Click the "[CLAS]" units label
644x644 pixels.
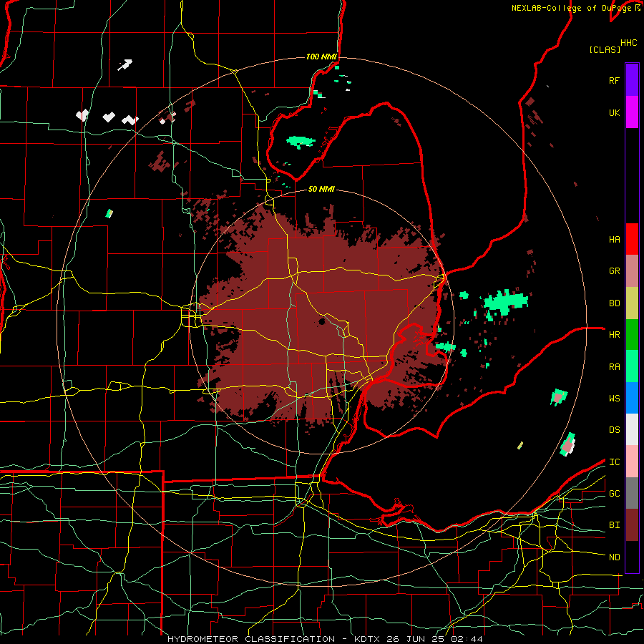604,49
